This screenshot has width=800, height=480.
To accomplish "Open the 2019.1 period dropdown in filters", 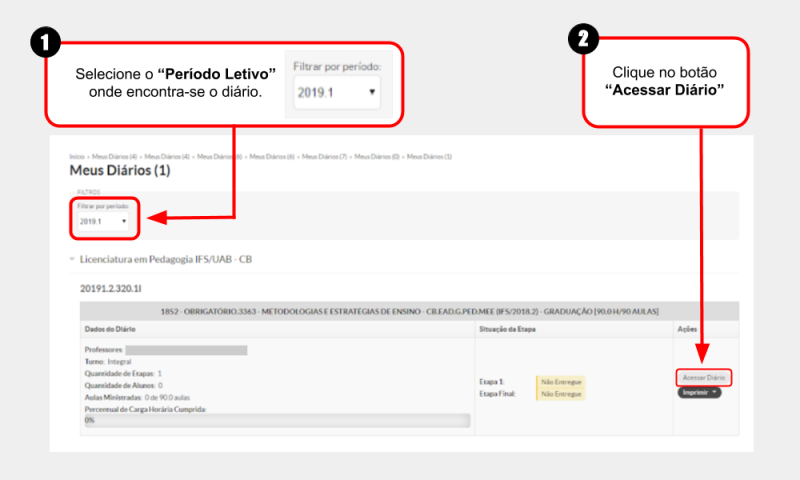I will pyautogui.click(x=103, y=221).
